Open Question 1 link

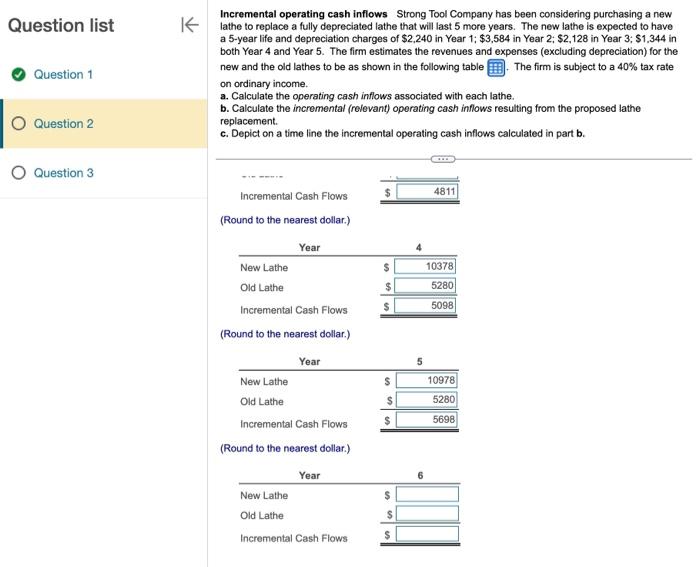click(63, 74)
